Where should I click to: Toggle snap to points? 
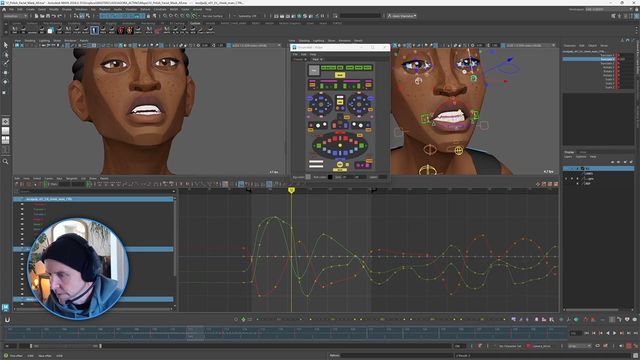click(176, 16)
